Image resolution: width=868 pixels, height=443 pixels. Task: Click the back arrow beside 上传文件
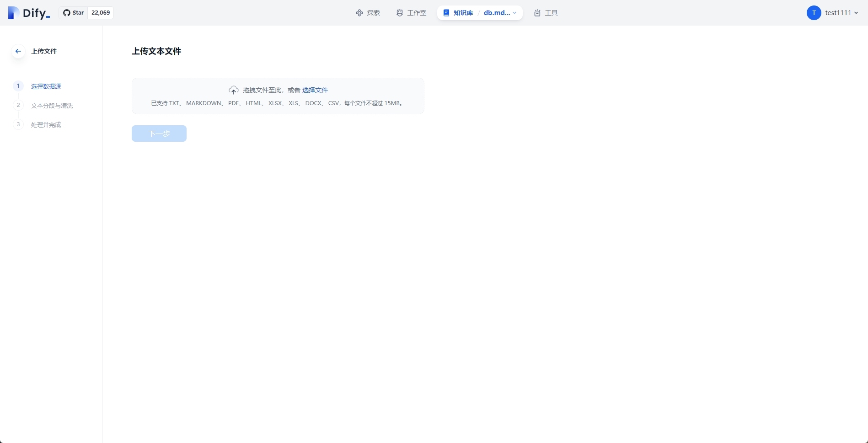[18, 51]
